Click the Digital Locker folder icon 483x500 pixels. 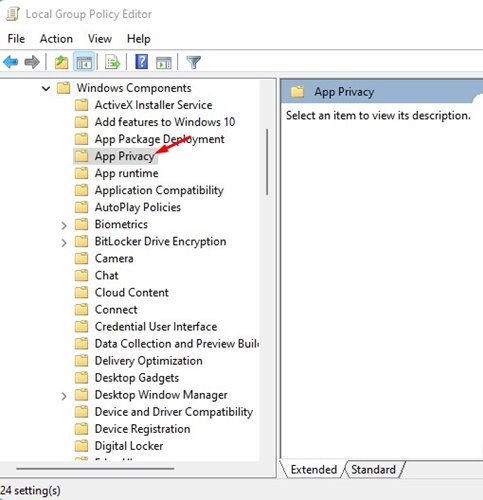click(x=81, y=446)
